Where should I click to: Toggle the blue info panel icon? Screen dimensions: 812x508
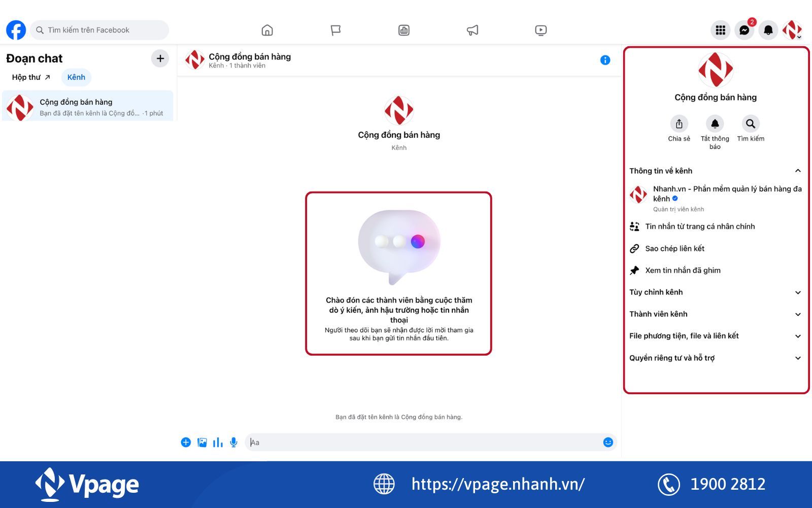pos(605,60)
